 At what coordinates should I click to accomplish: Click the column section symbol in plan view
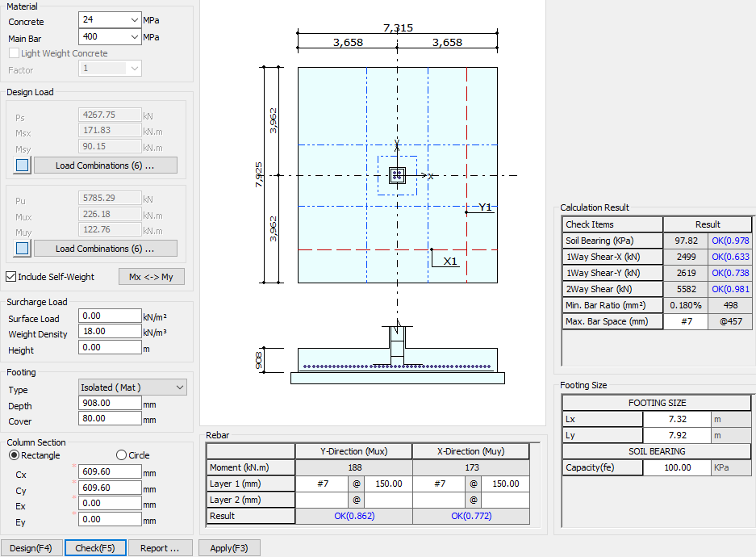397,175
